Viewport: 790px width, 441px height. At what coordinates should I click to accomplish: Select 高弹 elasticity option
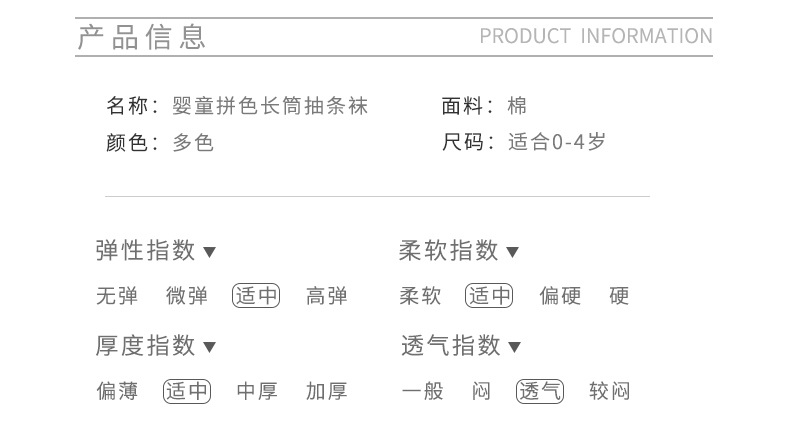327,296
